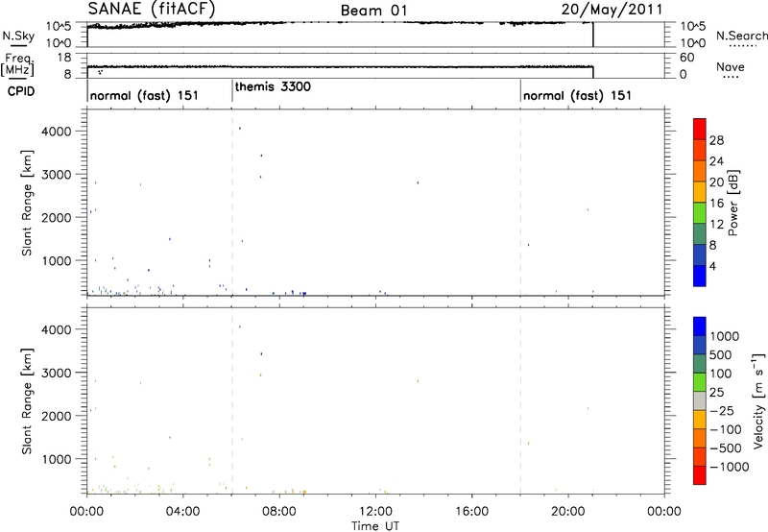Viewport: 768px width, 532px height.
Task: Click '3000' range tick in power panel
Action: (56, 175)
